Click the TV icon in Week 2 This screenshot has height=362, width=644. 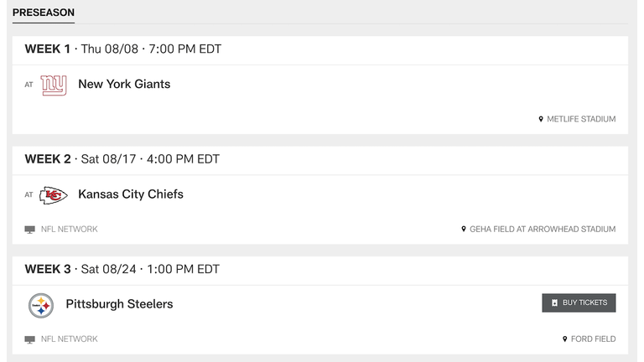click(29, 230)
